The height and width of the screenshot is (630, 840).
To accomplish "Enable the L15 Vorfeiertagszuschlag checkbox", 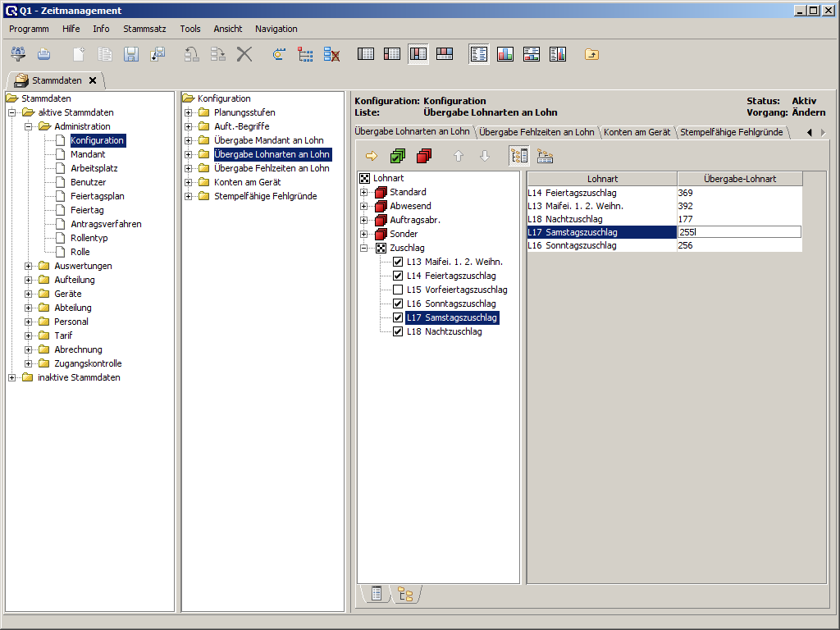I will tap(398, 290).
